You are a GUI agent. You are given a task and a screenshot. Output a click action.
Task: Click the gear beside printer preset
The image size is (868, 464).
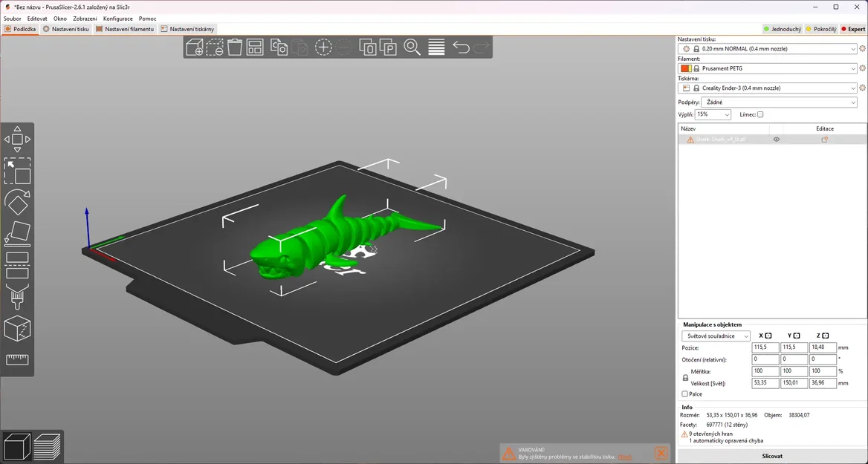862,88
